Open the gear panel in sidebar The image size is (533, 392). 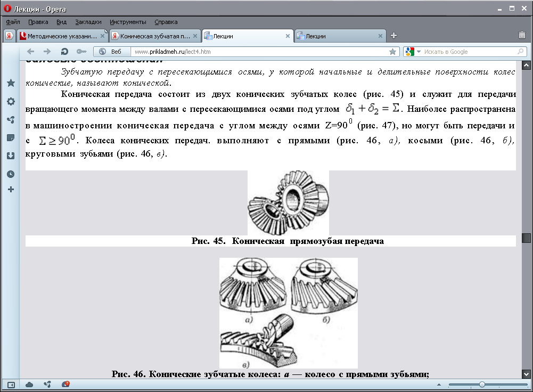(x=11, y=101)
